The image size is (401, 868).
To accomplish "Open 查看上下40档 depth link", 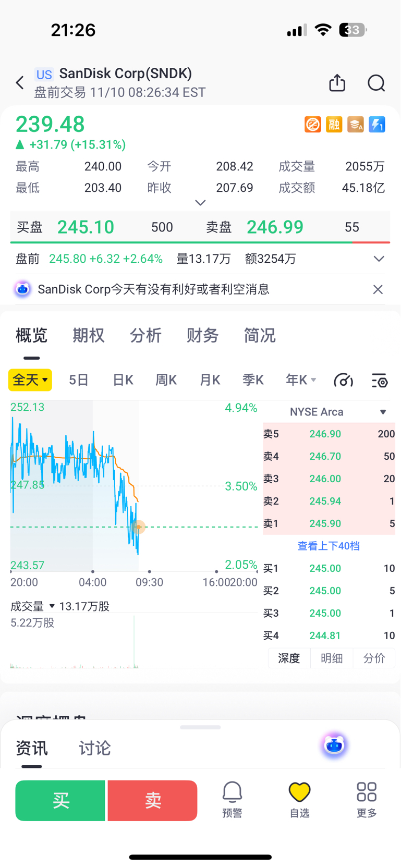I will [329, 546].
